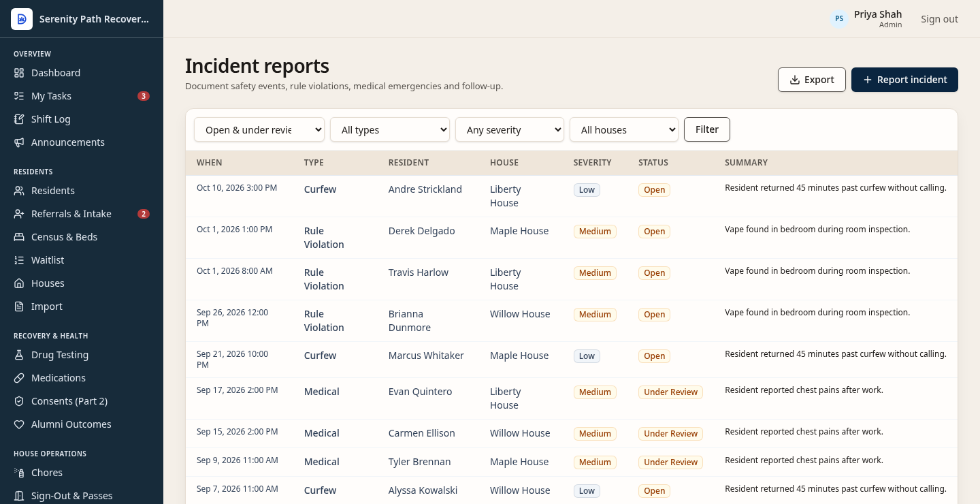
Task: Open Shift Log from the sidebar
Action: tap(82, 119)
